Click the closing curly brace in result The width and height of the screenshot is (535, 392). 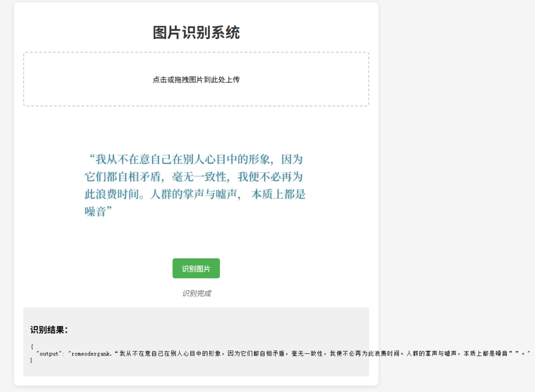(x=32, y=361)
